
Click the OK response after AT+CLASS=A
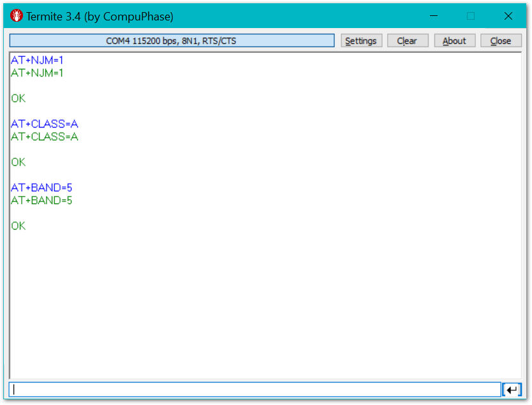click(x=18, y=162)
